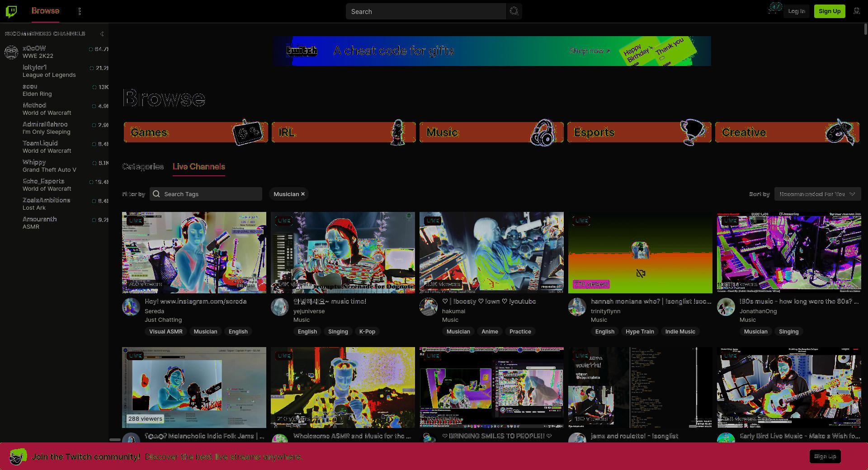Viewport: 868px width, 470px height.
Task: Open loltyler1 channel in sidebar
Action: tap(54, 71)
